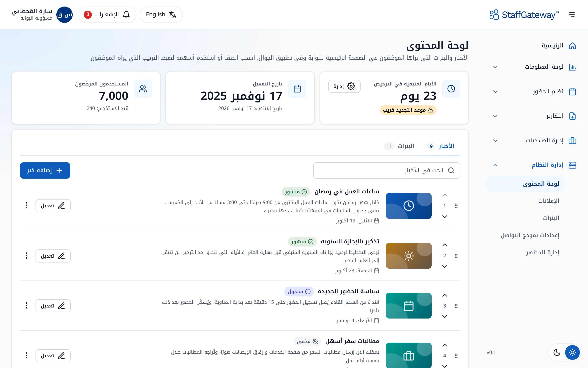Grab the drag handle of news row 4
This screenshot has height=368, width=588.
[x=456, y=356]
